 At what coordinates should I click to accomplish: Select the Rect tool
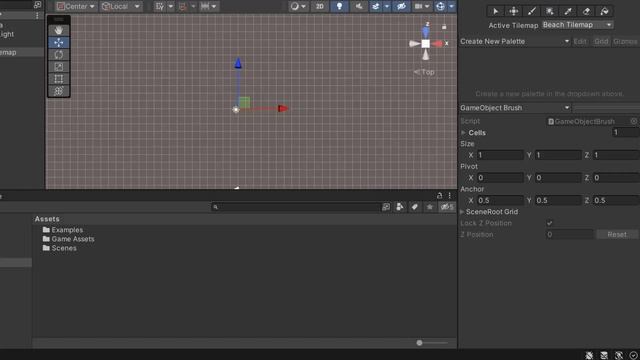pyautogui.click(x=59, y=79)
